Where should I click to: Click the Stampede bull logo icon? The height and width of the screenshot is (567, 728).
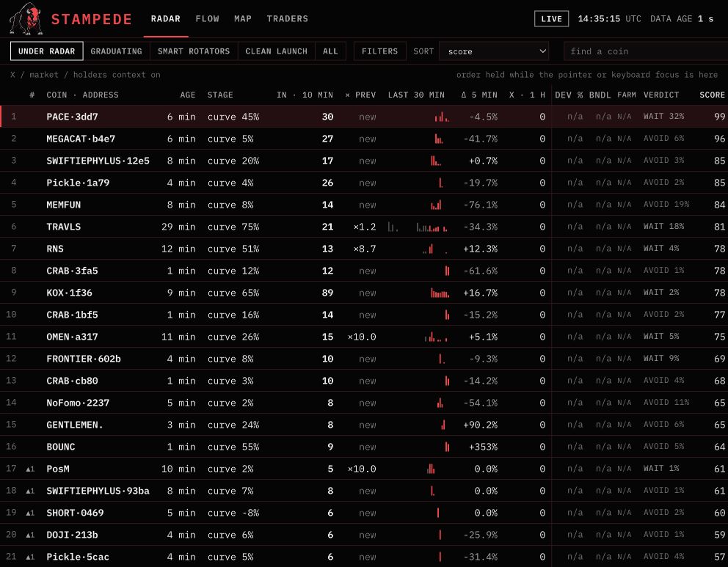[x=26, y=18]
